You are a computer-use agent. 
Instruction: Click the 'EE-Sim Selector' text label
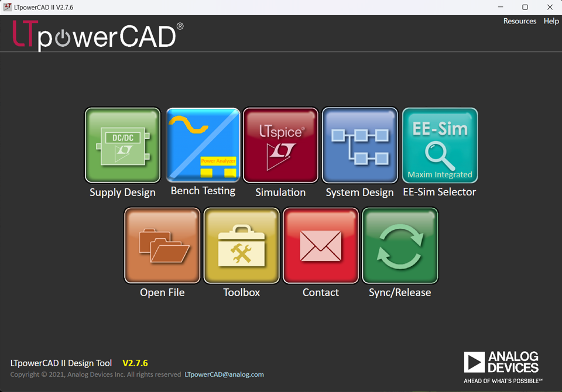pyautogui.click(x=439, y=192)
